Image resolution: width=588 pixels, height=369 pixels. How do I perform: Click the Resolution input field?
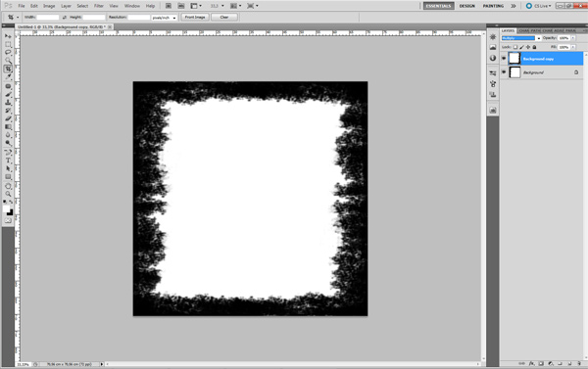click(x=139, y=18)
